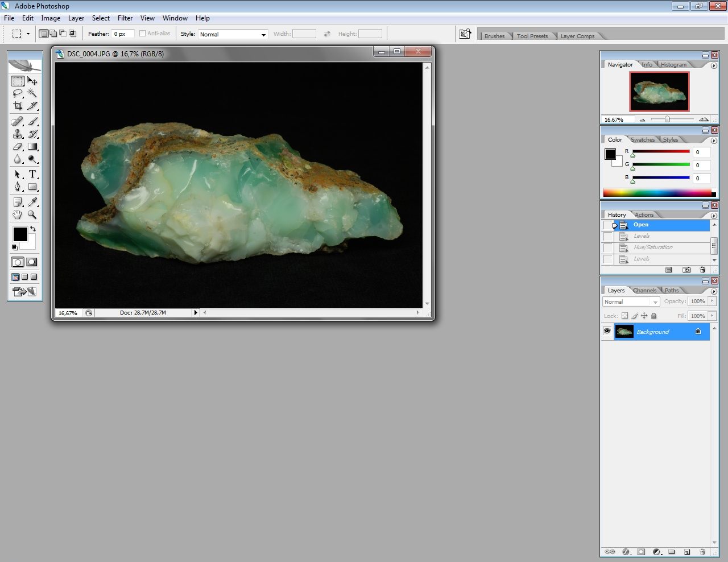Toggle lock image pixels brush icon

(635, 316)
